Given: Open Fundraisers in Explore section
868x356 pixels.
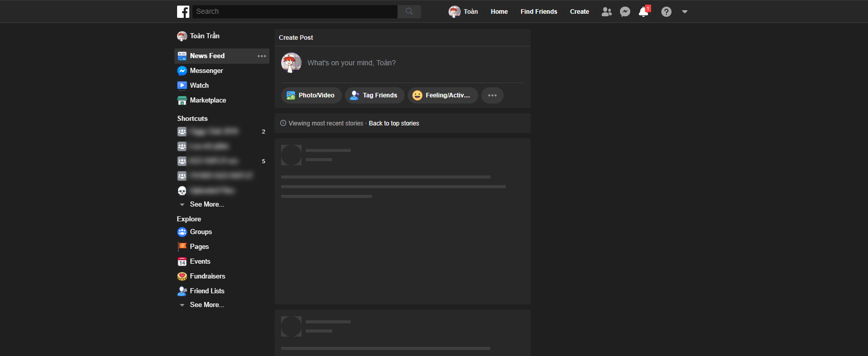Looking at the screenshot, I should point(207,276).
